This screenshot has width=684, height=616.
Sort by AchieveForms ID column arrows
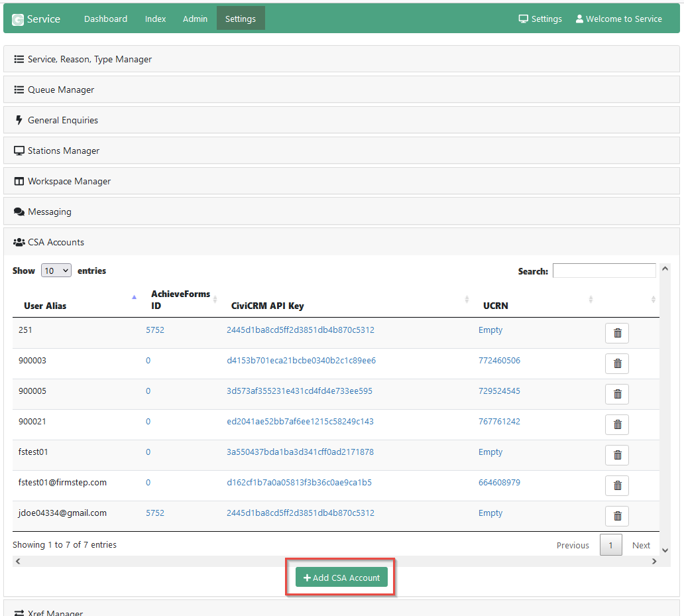[x=215, y=299]
